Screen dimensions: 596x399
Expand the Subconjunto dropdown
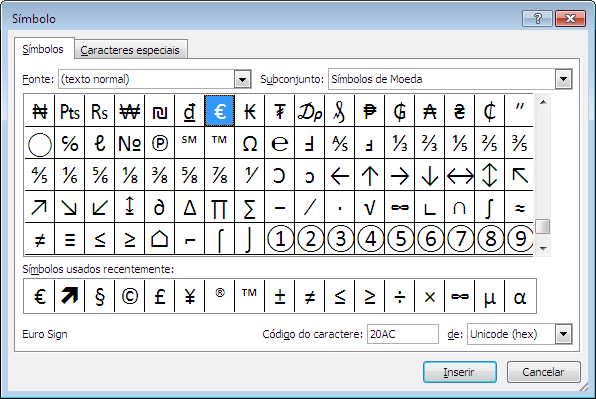564,79
